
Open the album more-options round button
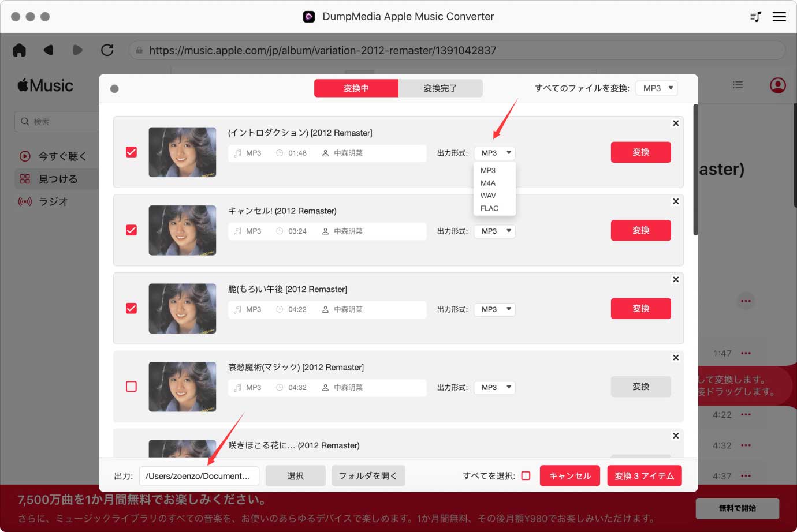[746, 301]
